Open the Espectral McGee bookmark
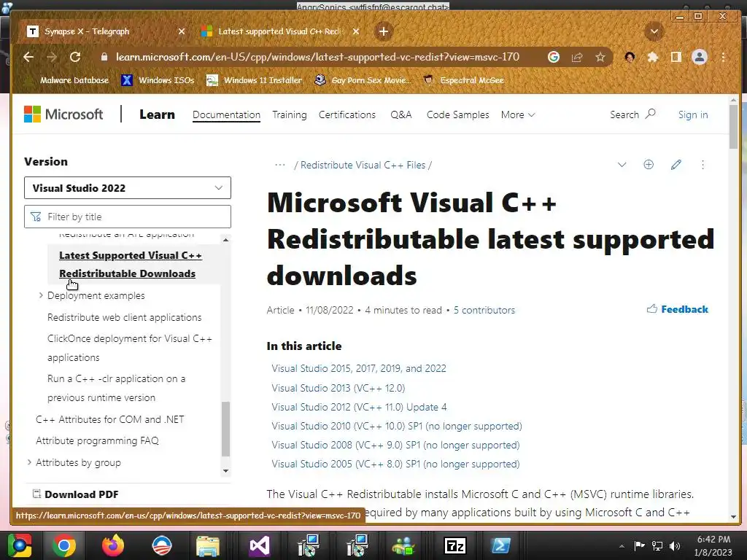The width and height of the screenshot is (747, 560). [x=464, y=80]
